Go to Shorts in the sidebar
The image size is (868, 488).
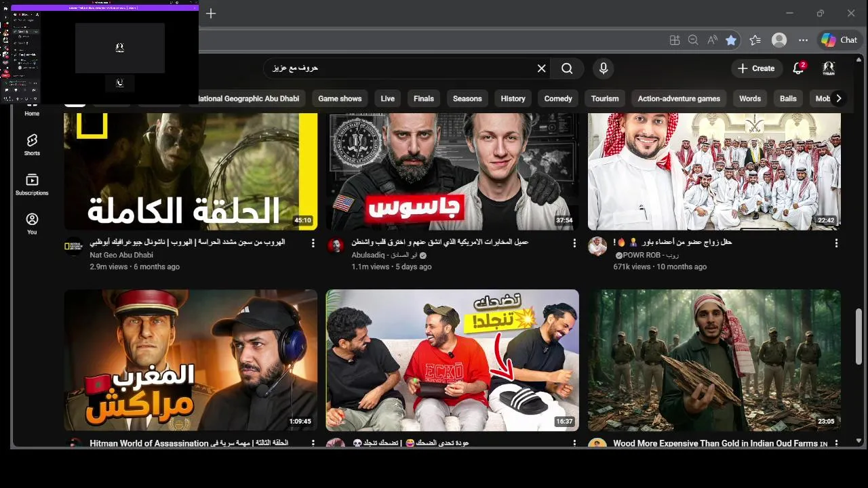point(32,144)
